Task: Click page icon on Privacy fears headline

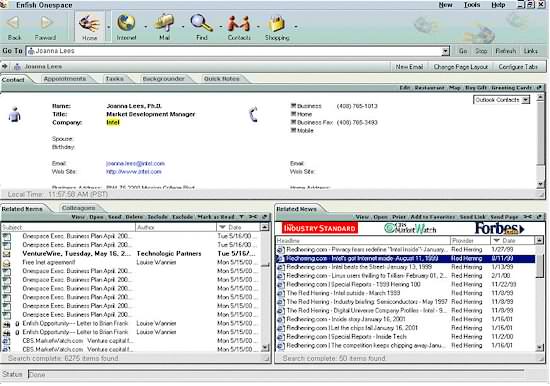Action: (x=280, y=250)
